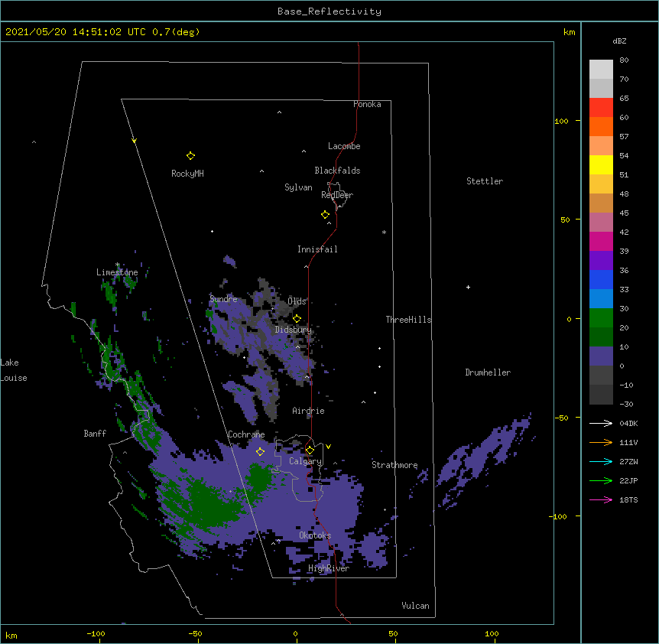Click the white plus marker north of Drumheller
This screenshot has height=644, width=659.
(468, 287)
